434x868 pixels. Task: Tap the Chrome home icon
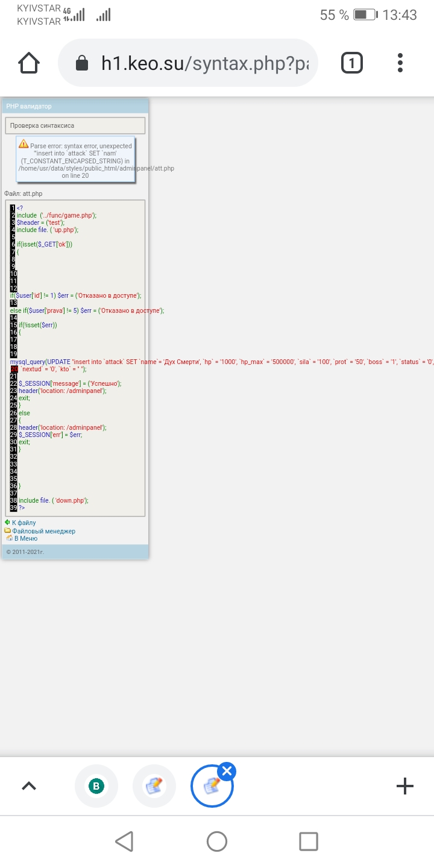[x=29, y=63]
